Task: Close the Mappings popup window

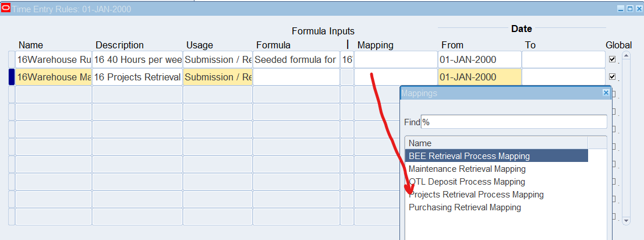Action: (606, 93)
